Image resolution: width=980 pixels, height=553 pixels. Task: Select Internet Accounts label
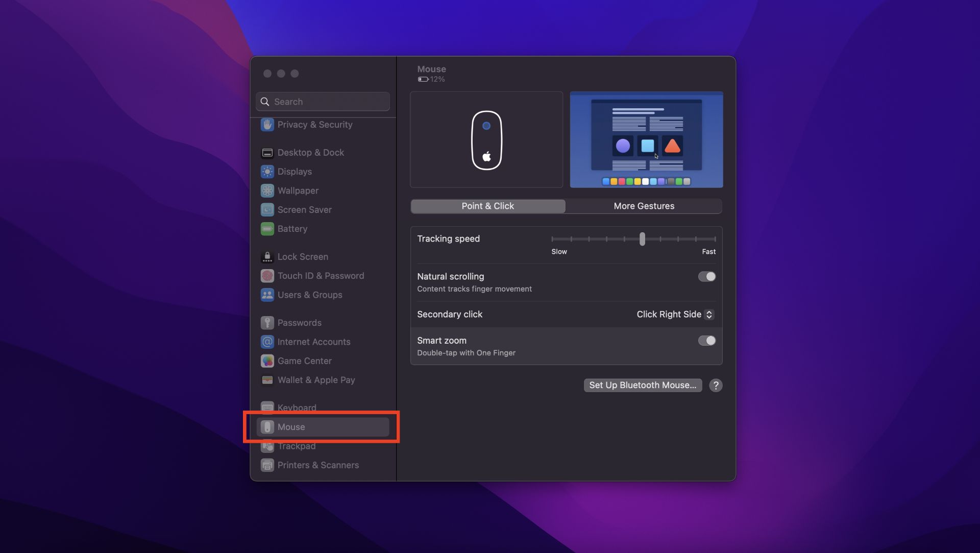click(314, 342)
